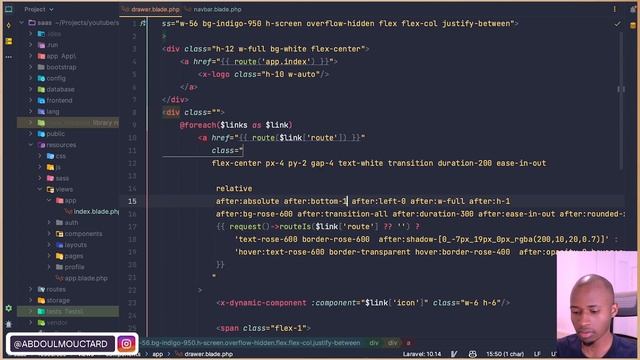Click first 'div' in the HTML breadcrumb bar
The height and width of the screenshot is (360, 640).
374,343
